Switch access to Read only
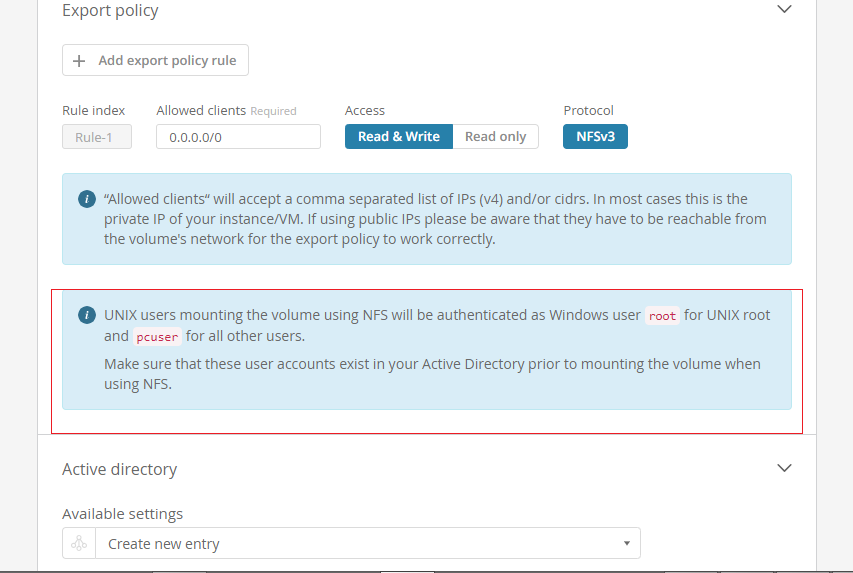 coord(495,137)
